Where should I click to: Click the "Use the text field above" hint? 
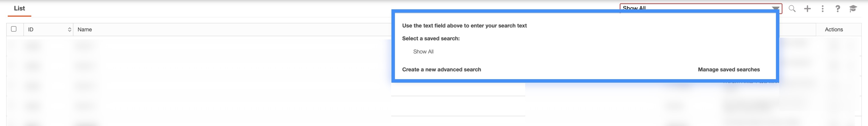click(464, 26)
